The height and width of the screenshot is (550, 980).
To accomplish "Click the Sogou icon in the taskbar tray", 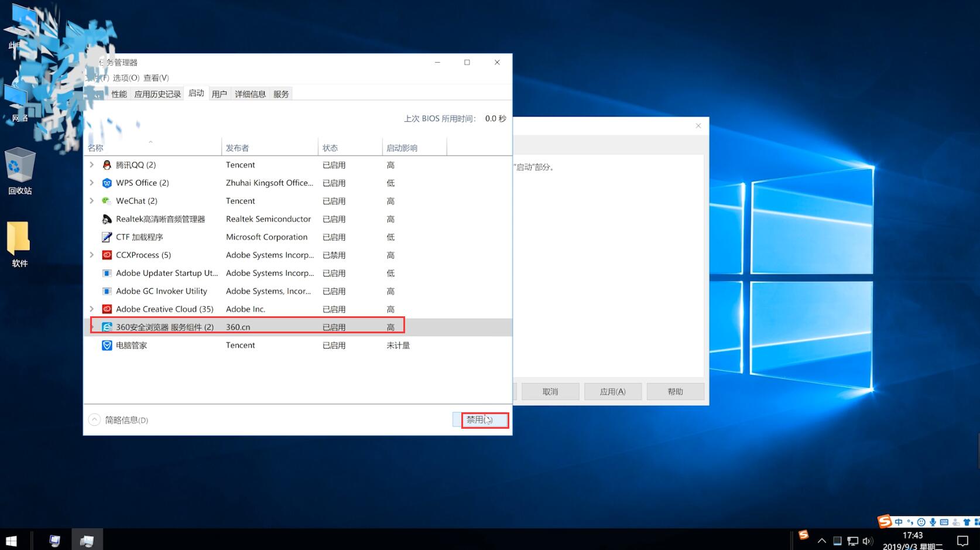I will coord(804,535).
